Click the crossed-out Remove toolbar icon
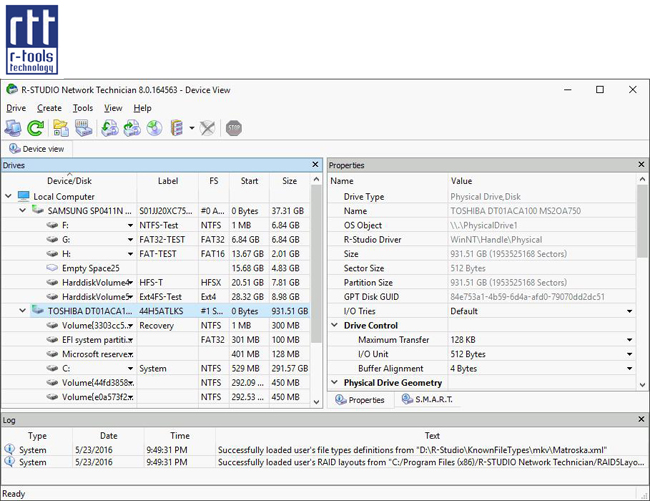 (x=207, y=128)
